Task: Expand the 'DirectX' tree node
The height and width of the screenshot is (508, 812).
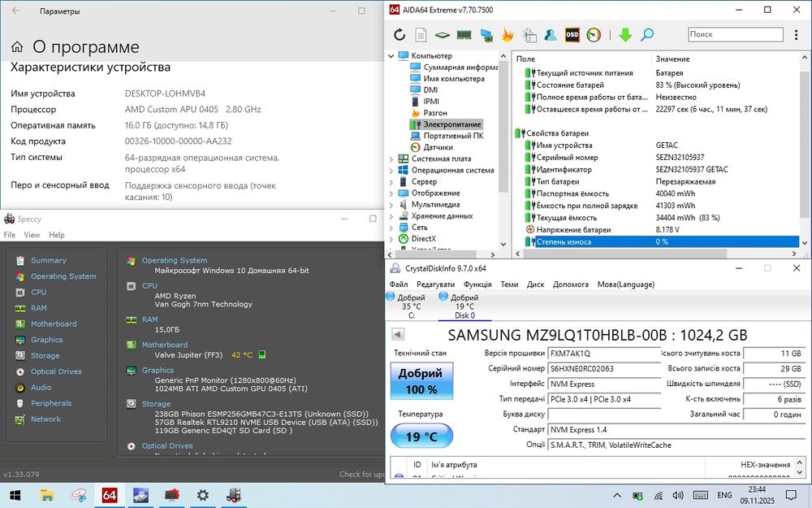Action: tap(391, 239)
